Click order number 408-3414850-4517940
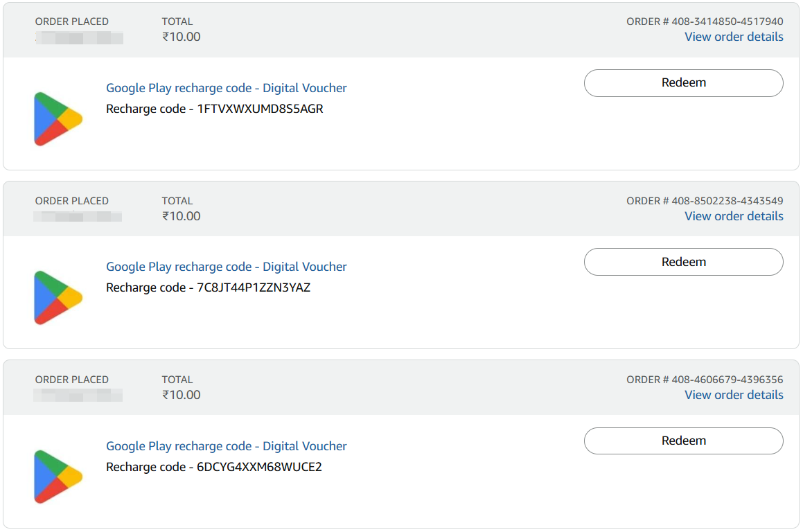This screenshot has height=532, width=803. point(727,21)
